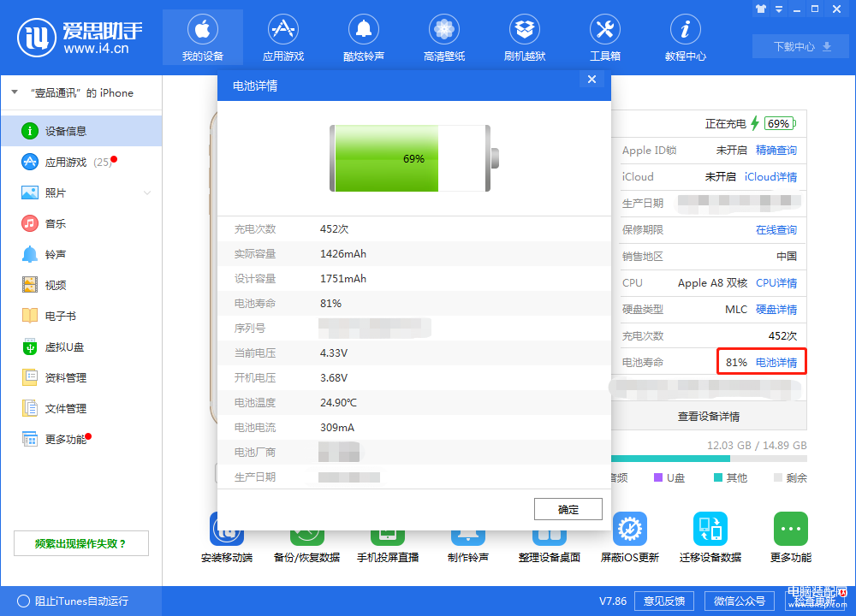Open 硬盘详情 link
The width and height of the screenshot is (856, 616).
coord(776,310)
